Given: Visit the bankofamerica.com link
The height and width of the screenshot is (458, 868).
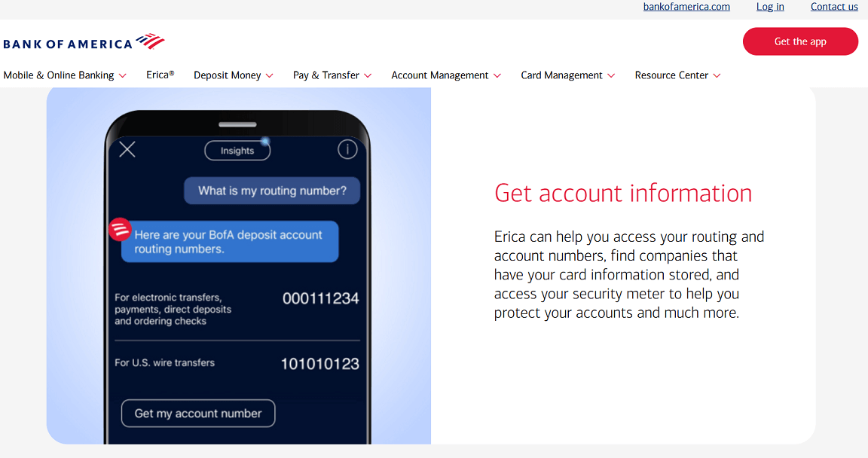Looking at the screenshot, I should coord(686,7).
